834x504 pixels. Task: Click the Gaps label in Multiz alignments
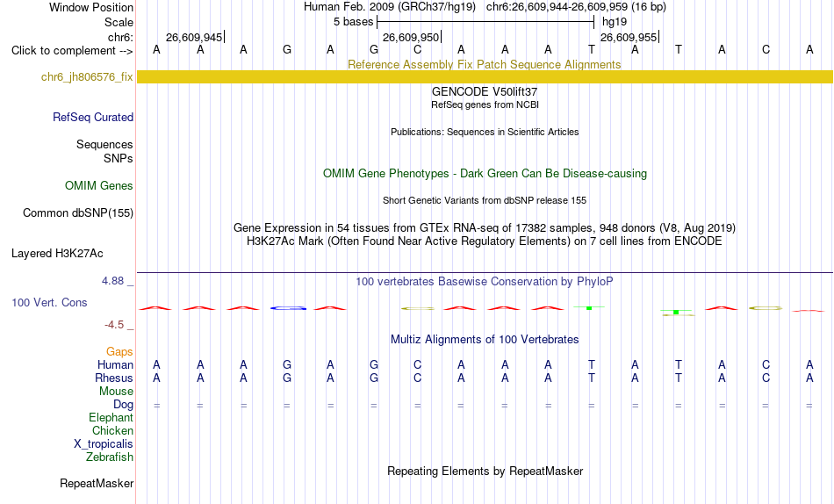tap(119, 352)
